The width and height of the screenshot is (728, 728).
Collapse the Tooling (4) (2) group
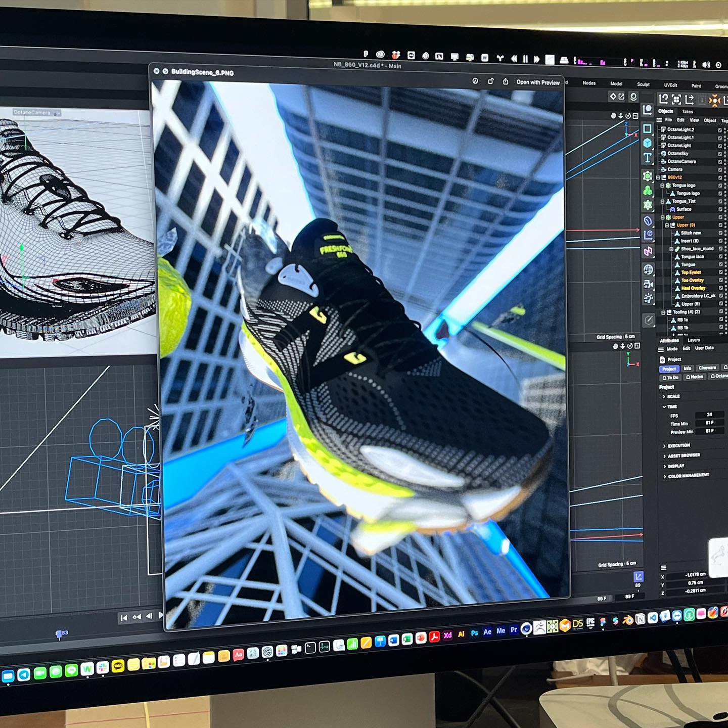tap(663, 312)
